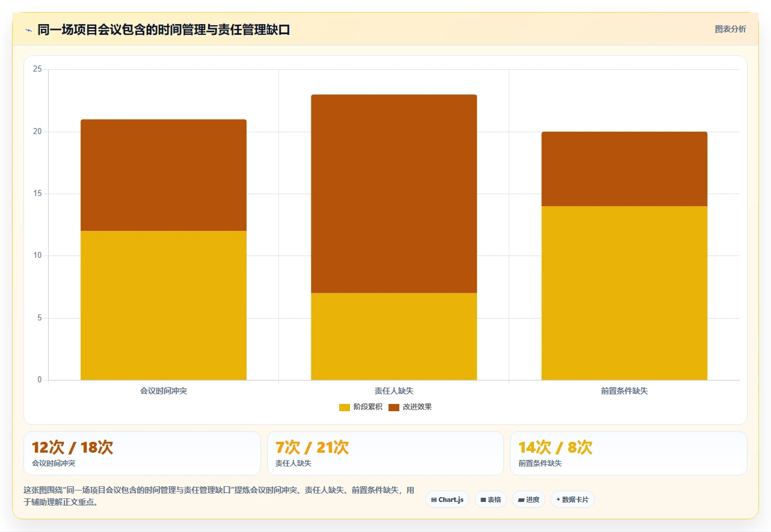Select the 进度 tag chip
771x532 pixels.
[x=529, y=500]
